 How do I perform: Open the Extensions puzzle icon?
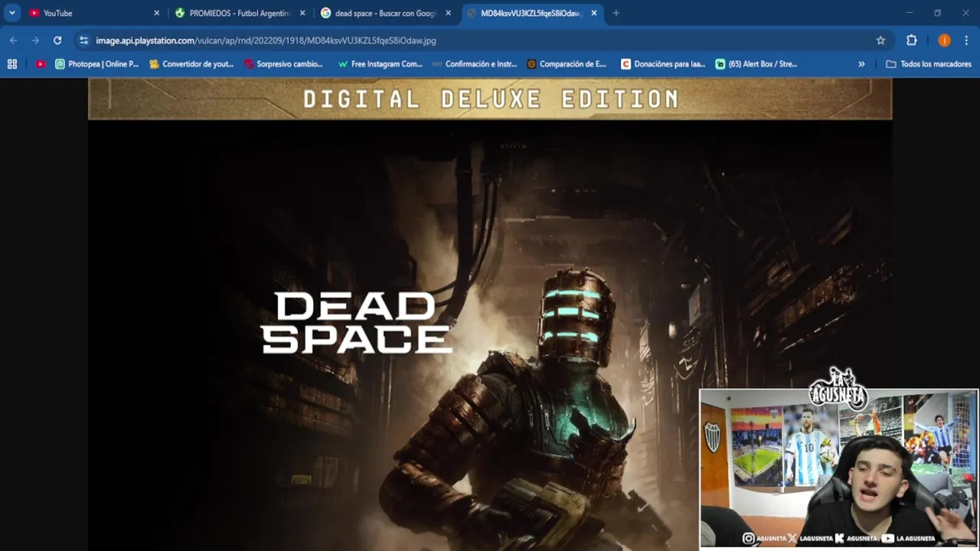tap(911, 41)
